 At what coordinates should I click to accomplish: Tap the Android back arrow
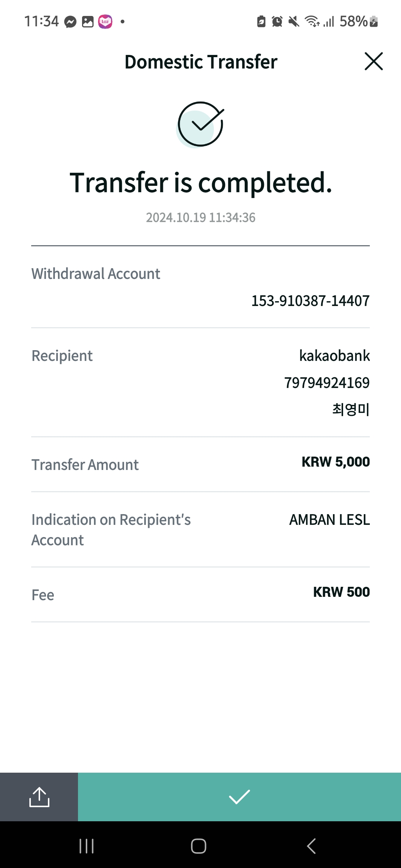pyautogui.click(x=311, y=846)
